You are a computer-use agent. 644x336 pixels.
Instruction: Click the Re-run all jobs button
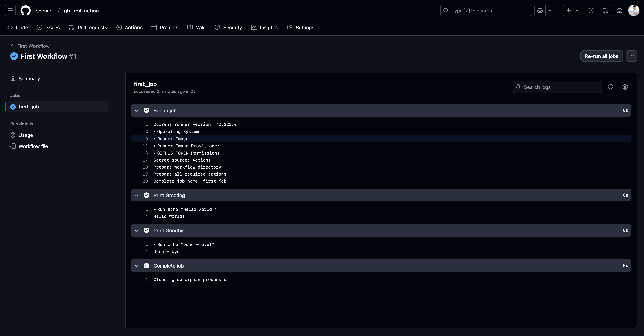[x=601, y=56]
